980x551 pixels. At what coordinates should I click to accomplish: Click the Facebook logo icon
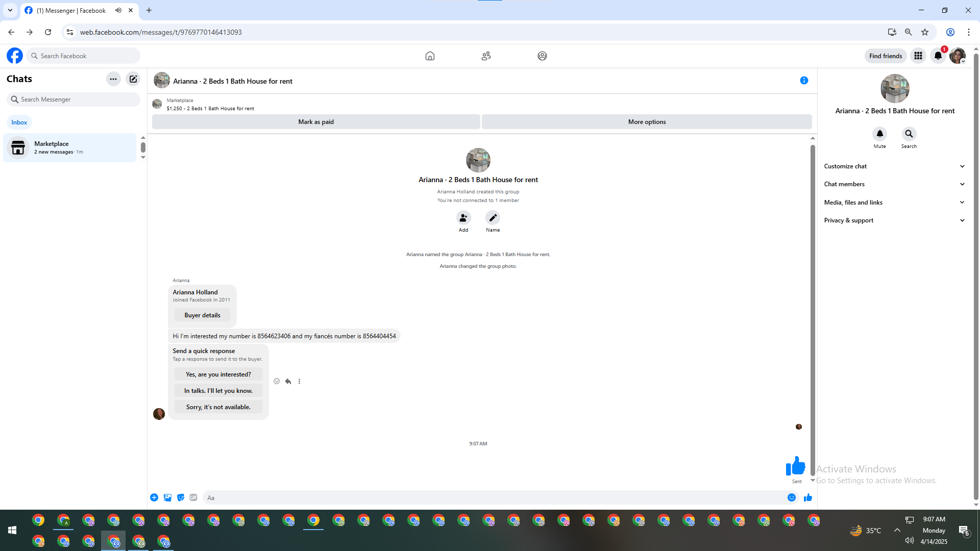tap(15, 56)
